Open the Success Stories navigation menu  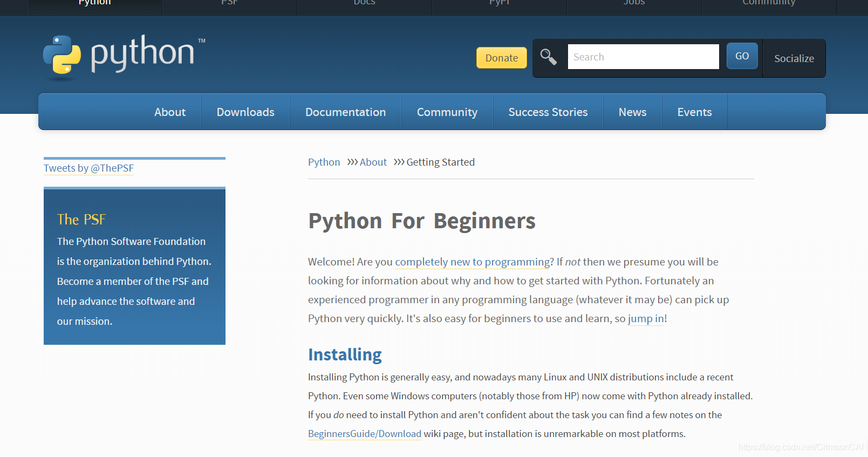tap(548, 112)
